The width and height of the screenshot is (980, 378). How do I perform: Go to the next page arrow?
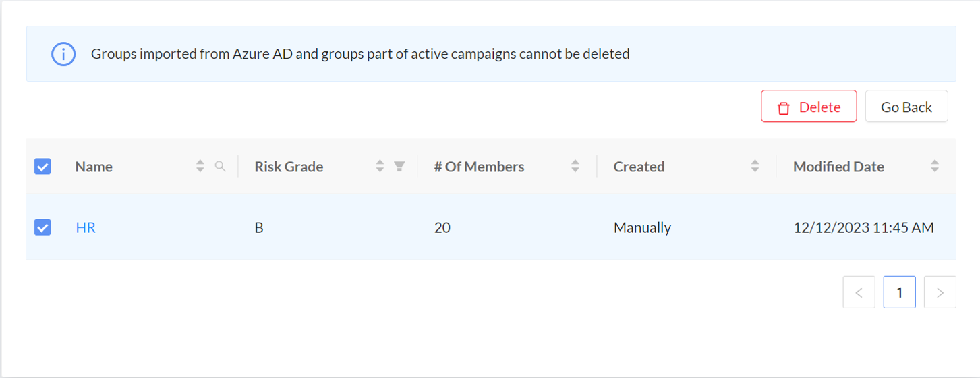[x=940, y=292]
